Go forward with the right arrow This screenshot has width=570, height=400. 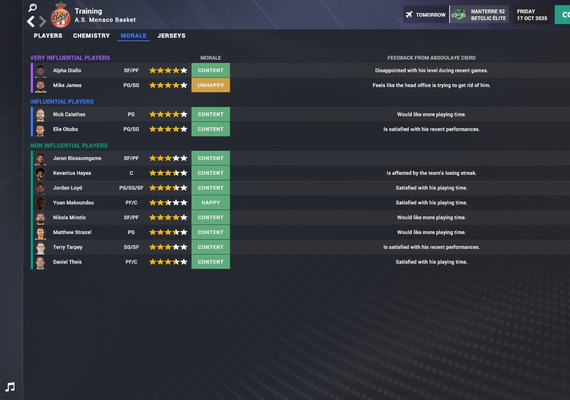(43, 21)
